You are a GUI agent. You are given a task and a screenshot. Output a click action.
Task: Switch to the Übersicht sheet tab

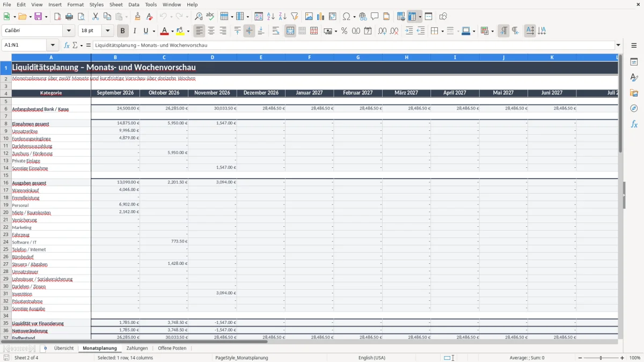point(64,348)
